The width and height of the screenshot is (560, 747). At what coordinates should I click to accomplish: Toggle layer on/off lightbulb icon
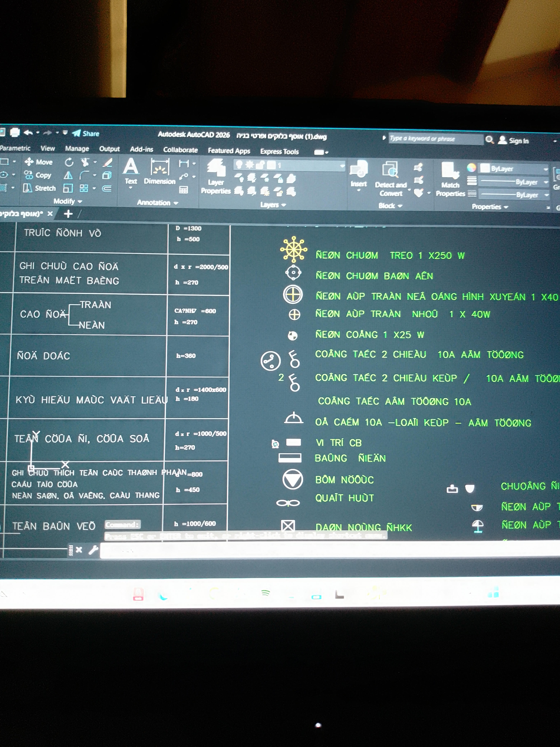coord(239,165)
